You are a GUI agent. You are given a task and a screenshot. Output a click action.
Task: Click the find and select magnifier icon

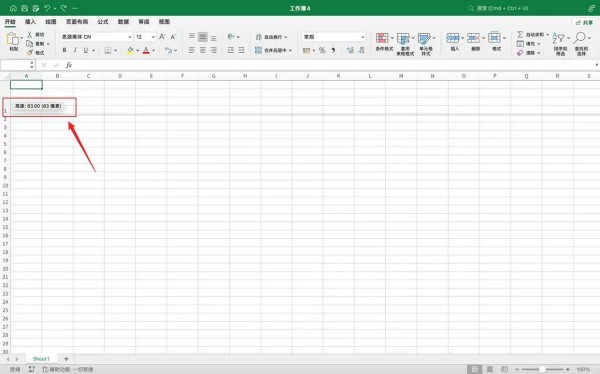580,38
